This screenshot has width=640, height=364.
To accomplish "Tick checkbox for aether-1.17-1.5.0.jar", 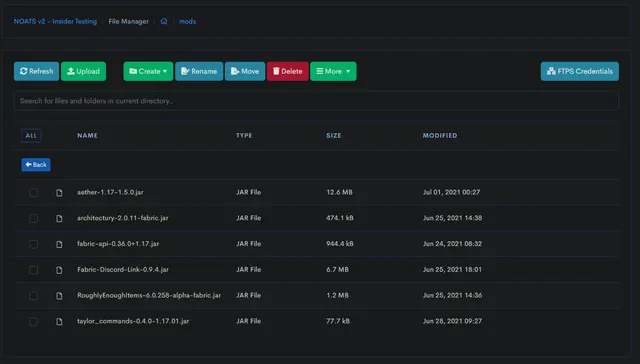I will coord(33,193).
